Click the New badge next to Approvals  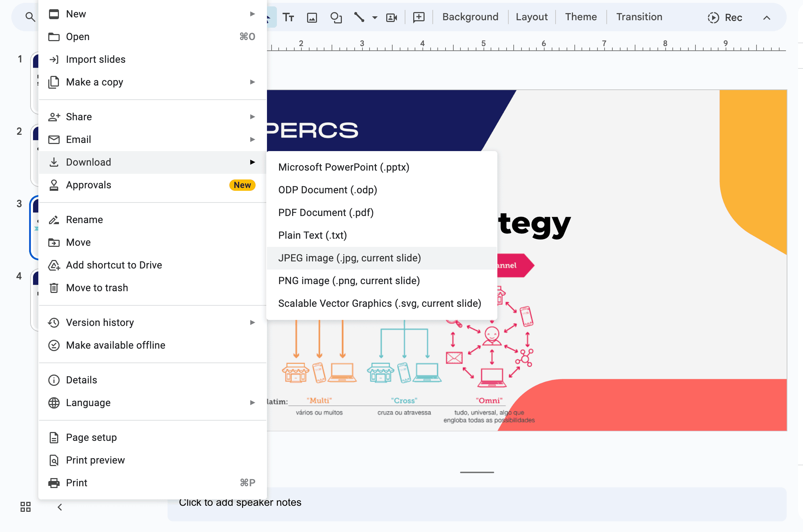(242, 185)
